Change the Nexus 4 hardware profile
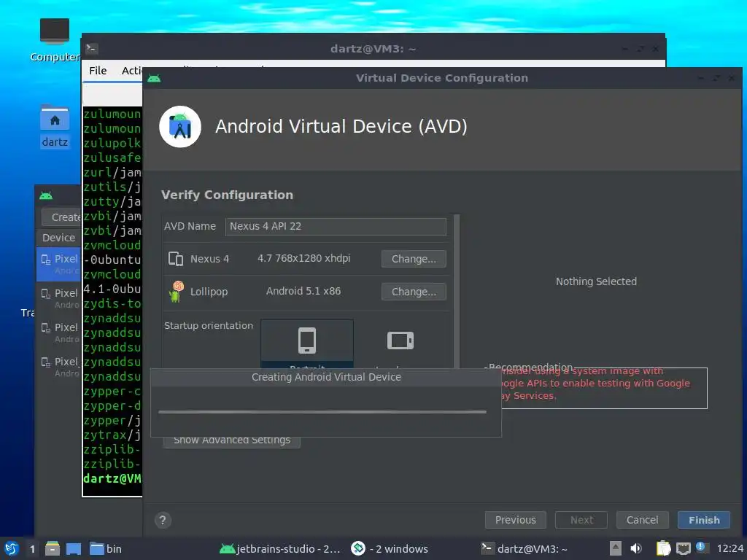 coord(414,259)
